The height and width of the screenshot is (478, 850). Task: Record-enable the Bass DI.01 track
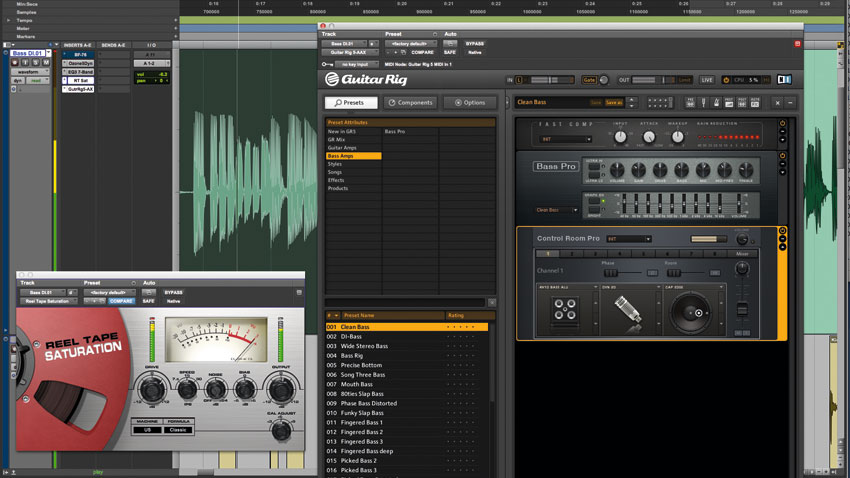point(15,62)
